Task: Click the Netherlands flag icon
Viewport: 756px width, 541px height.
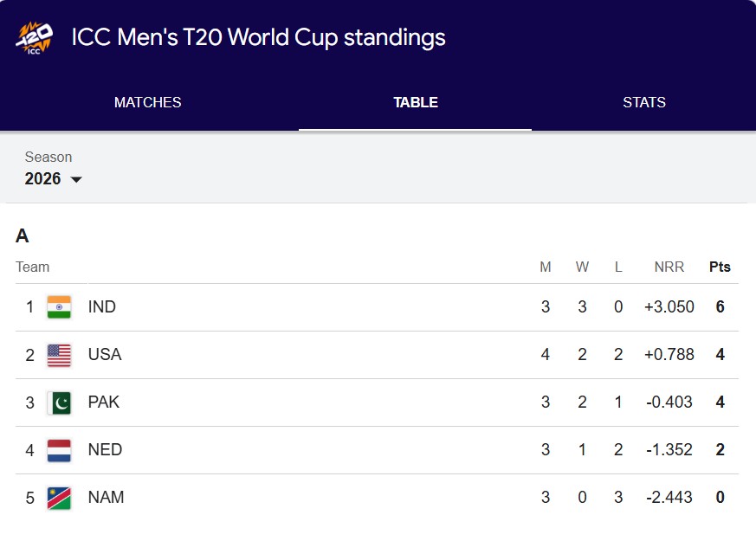Action: (58, 449)
